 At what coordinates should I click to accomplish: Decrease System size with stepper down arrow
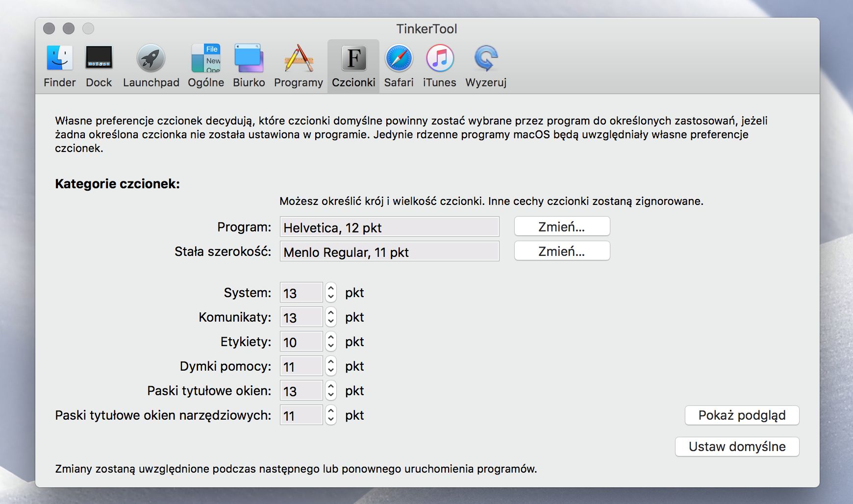pyautogui.click(x=331, y=298)
